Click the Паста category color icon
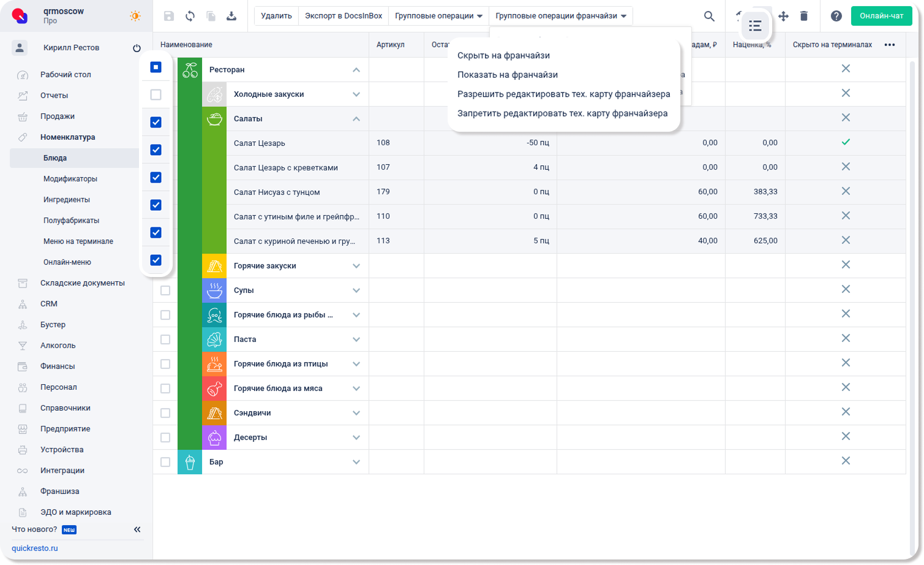This screenshot has width=924, height=565. click(214, 339)
